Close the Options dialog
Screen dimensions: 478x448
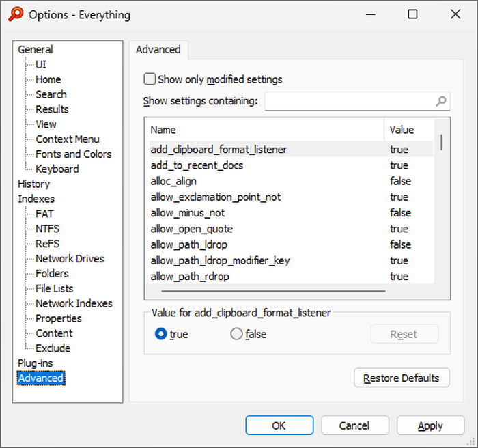(455, 14)
